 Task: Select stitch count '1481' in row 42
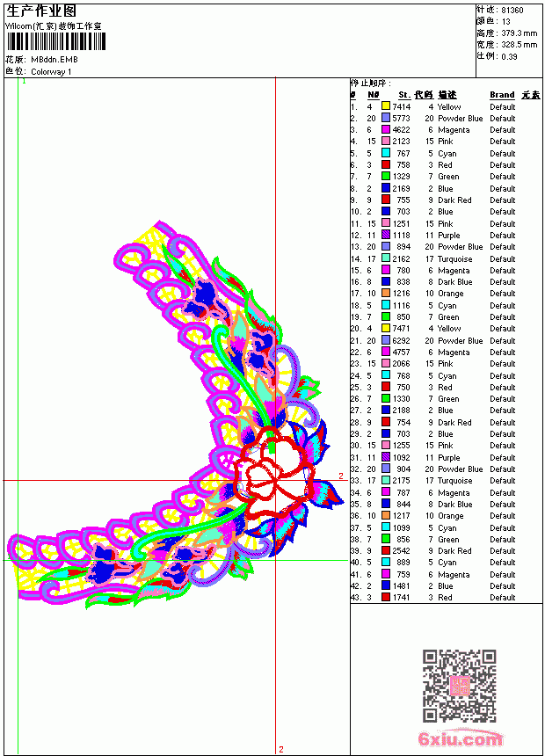pos(401,585)
